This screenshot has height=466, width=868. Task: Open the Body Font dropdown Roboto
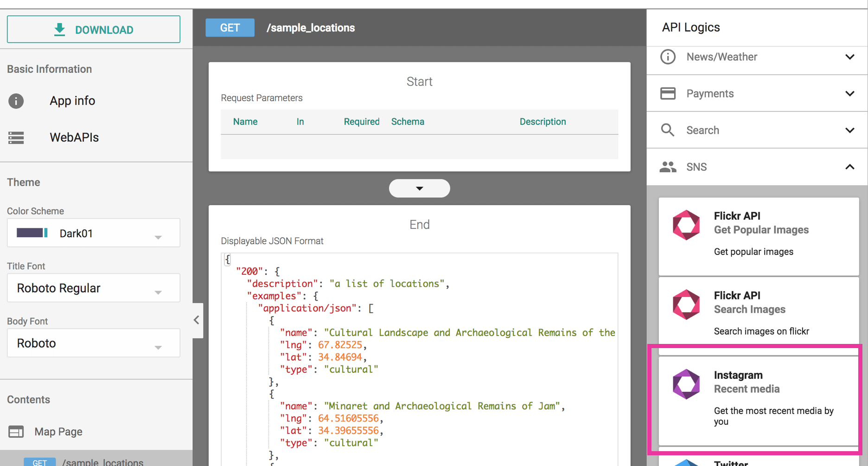tap(94, 343)
